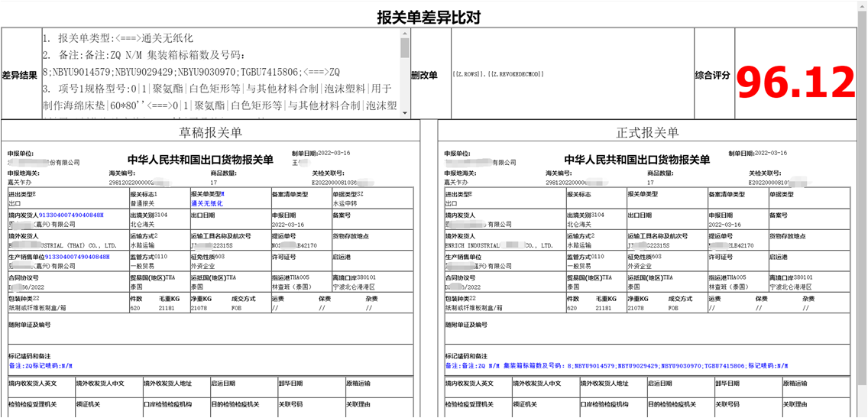Click 纸制或纤维板制盒/箱 value in formal panel
Screen dimensions: 868x418
point(474,307)
